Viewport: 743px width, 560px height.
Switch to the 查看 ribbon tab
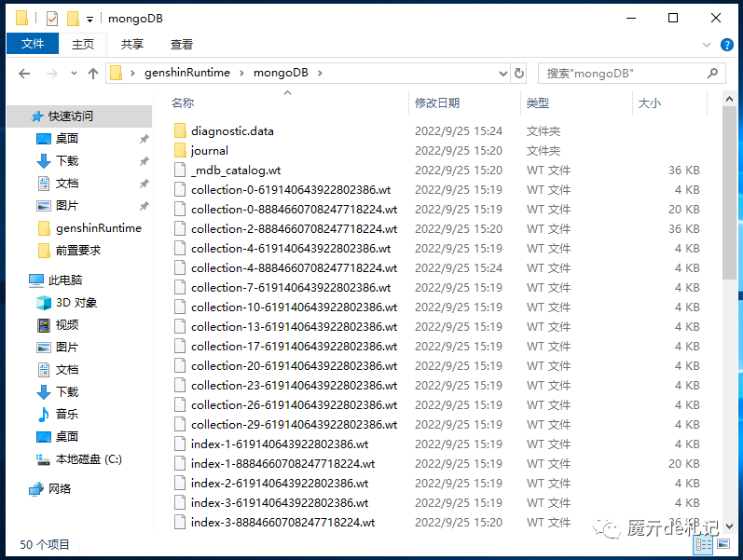tap(182, 45)
